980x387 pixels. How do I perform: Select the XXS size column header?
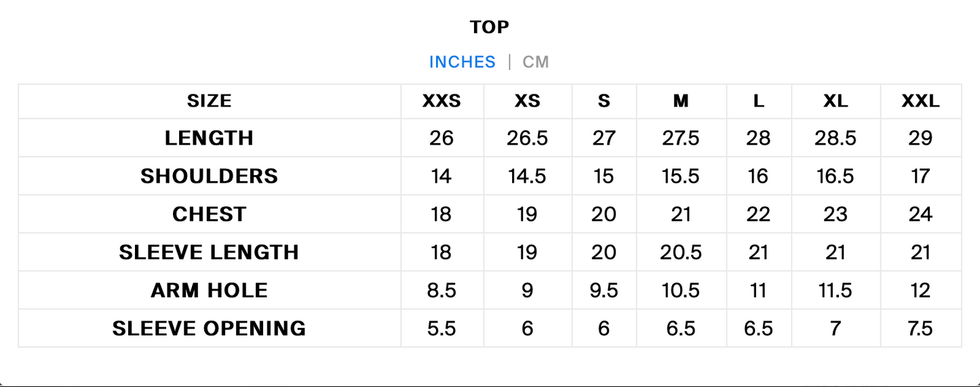coord(442,101)
